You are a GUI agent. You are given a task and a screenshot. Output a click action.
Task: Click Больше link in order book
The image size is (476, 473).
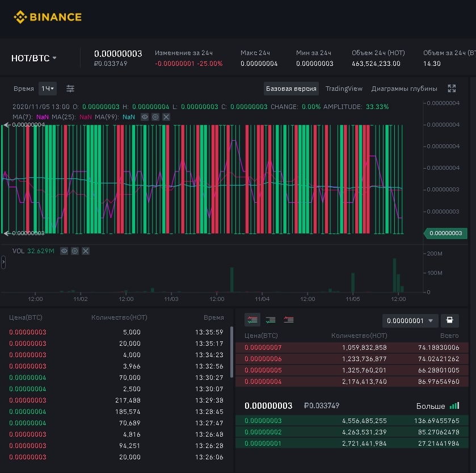pyautogui.click(x=431, y=406)
